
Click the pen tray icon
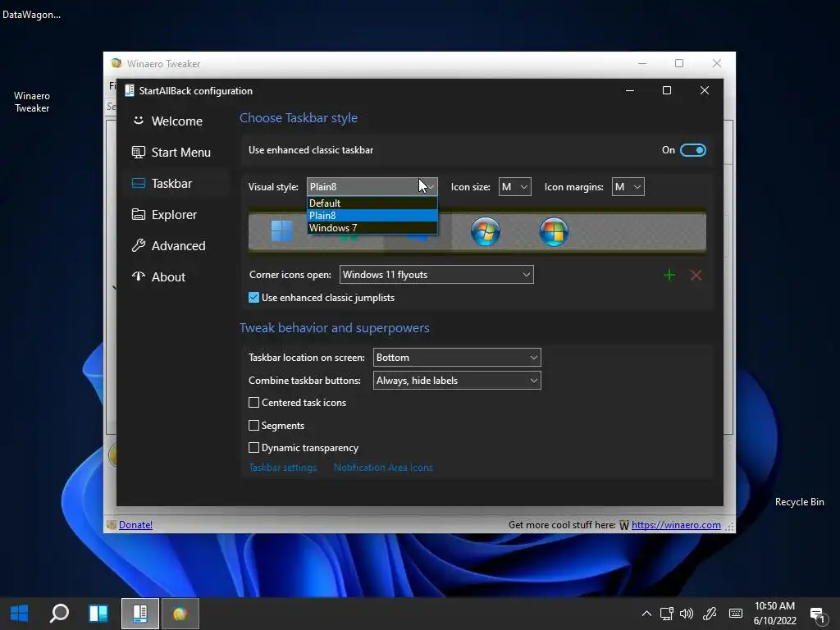[710, 614]
